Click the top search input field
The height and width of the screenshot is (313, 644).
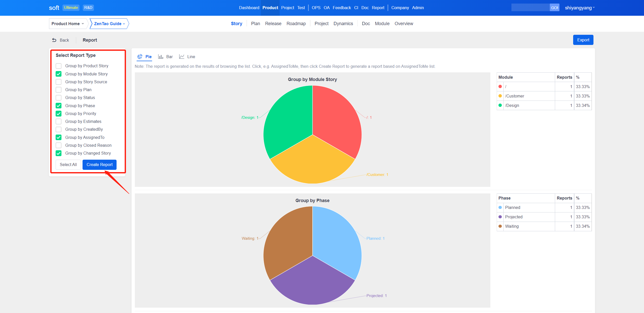(530, 8)
